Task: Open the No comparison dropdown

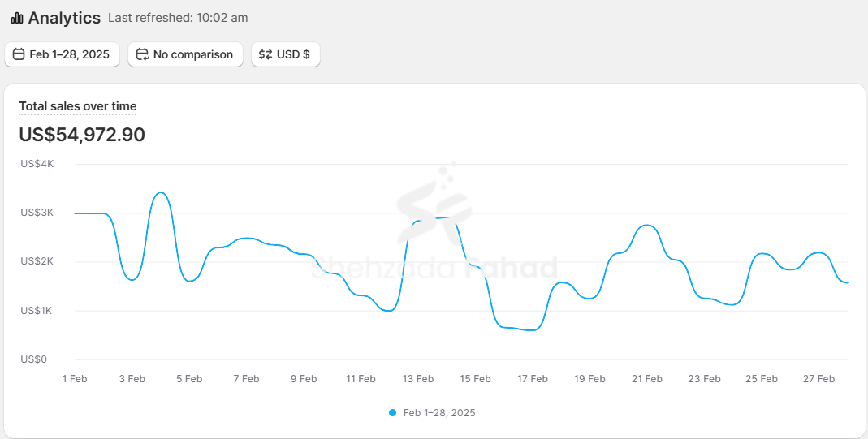Action: tap(185, 54)
